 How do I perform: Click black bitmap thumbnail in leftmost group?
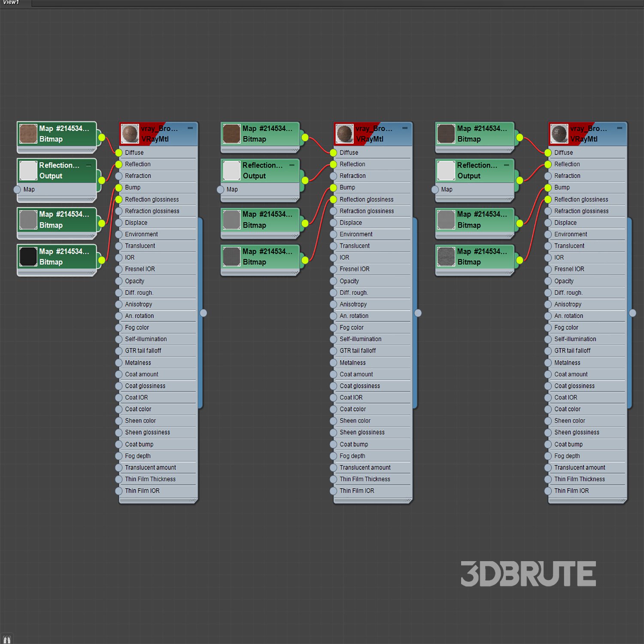(x=28, y=257)
